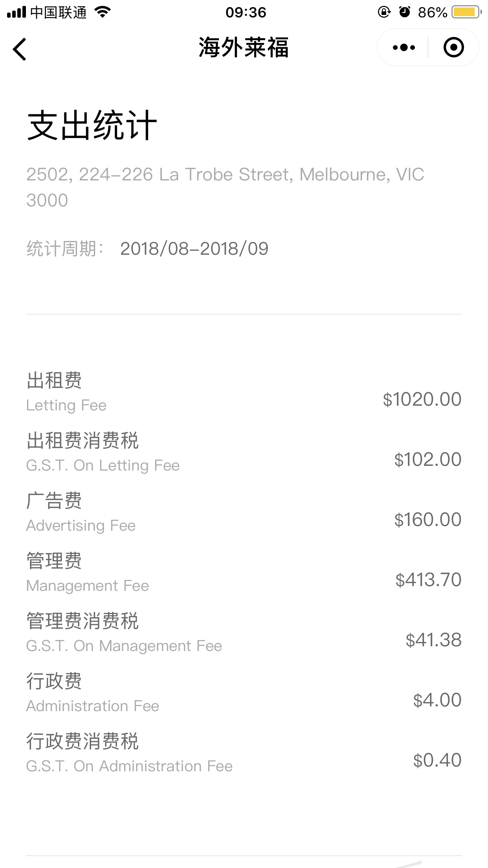The image size is (488, 868).
Task: Tap the cellular signal bars icon
Action: point(17,12)
